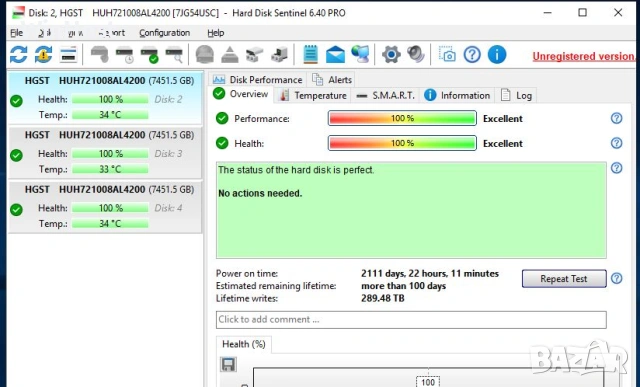The image size is (640, 387).
Task: Click the green check icon beside Disk: 4
Action: (x=16, y=210)
